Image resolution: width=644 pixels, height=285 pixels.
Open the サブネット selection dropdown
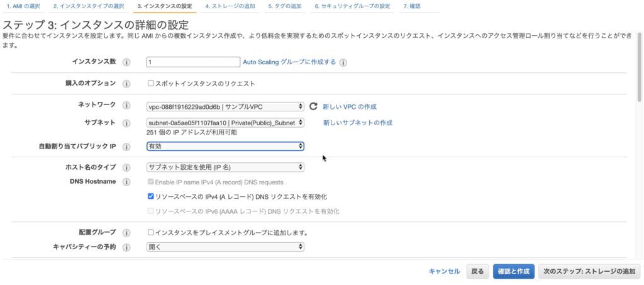coord(225,123)
